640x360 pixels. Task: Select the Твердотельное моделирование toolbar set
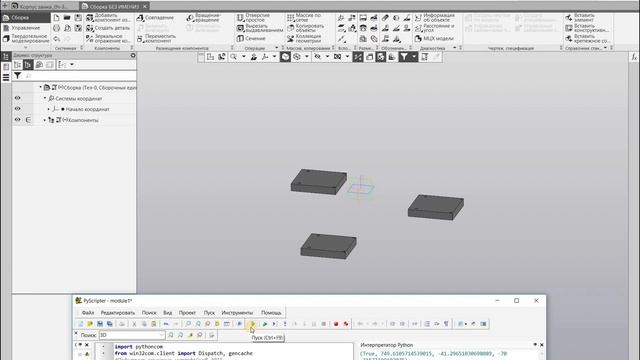25,38
